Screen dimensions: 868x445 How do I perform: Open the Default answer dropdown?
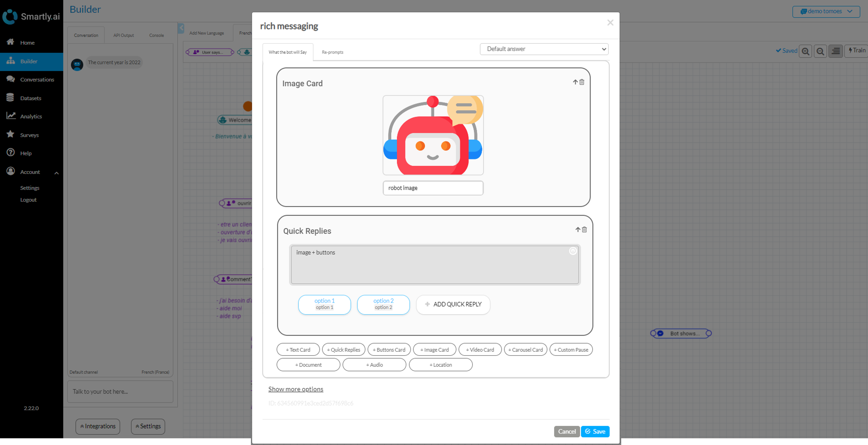click(x=544, y=49)
